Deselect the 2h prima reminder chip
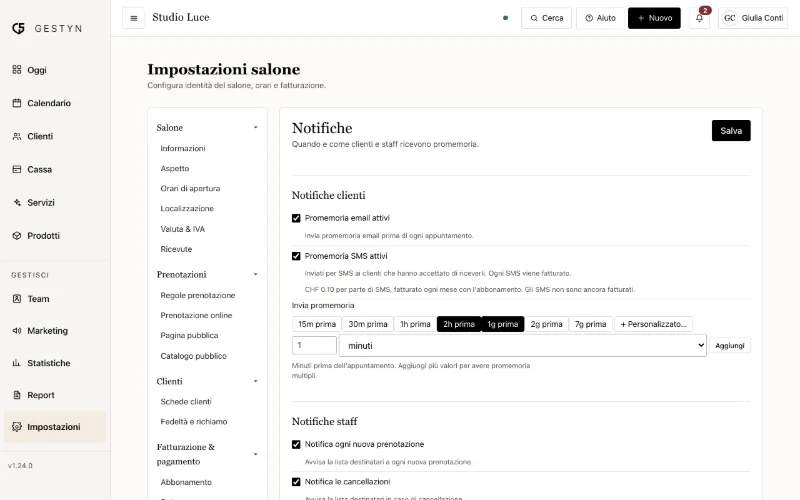800x500 pixels. pos(459,324)
